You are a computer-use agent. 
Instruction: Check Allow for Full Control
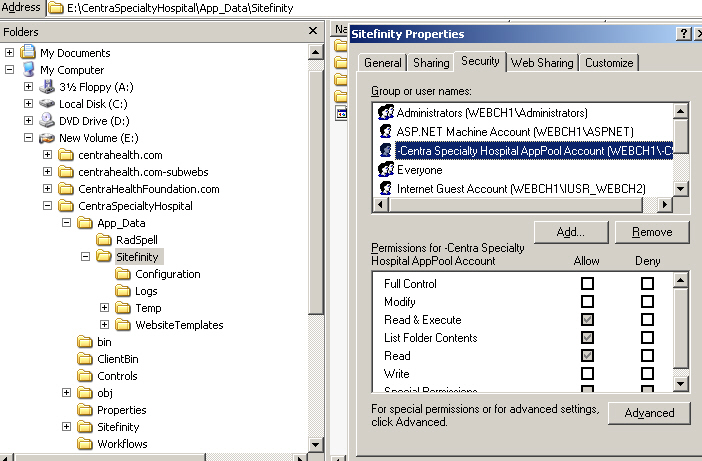click(587, 283)
